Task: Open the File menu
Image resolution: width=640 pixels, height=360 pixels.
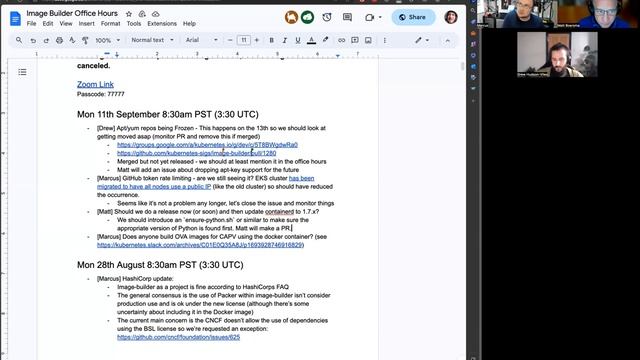Action: (x=31, y=24)
